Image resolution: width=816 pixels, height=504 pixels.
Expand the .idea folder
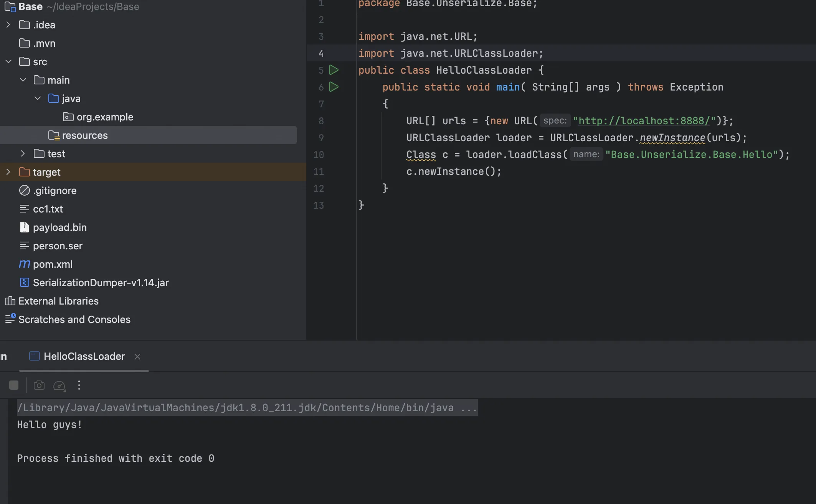[x=8, y=25]
